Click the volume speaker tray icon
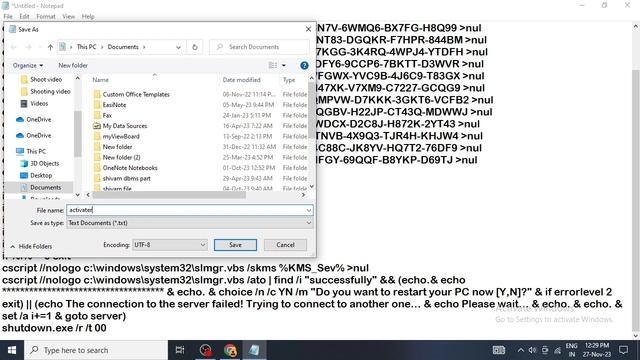640x360 pixels. (x=532, y=350)
